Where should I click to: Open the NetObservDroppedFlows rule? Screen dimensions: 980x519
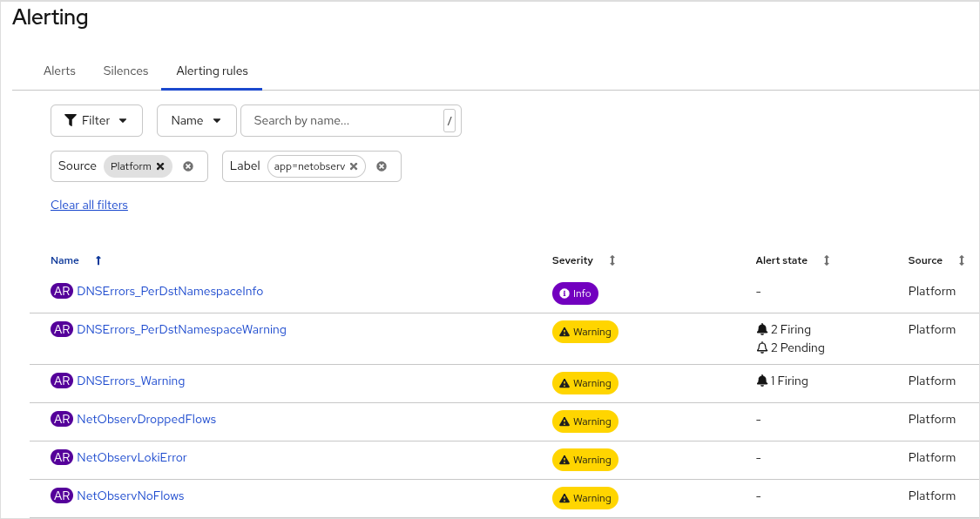point(146,419)
